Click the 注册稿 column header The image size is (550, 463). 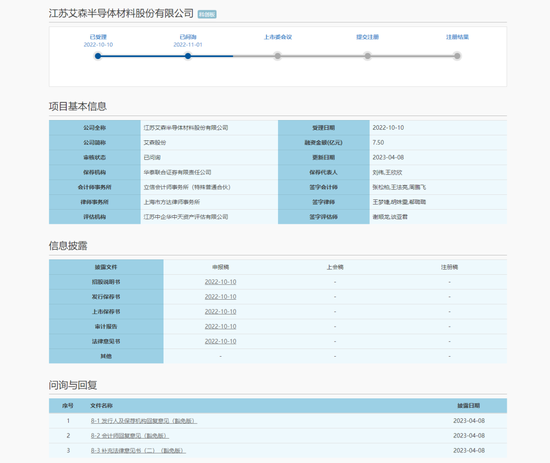coord(449,267)
